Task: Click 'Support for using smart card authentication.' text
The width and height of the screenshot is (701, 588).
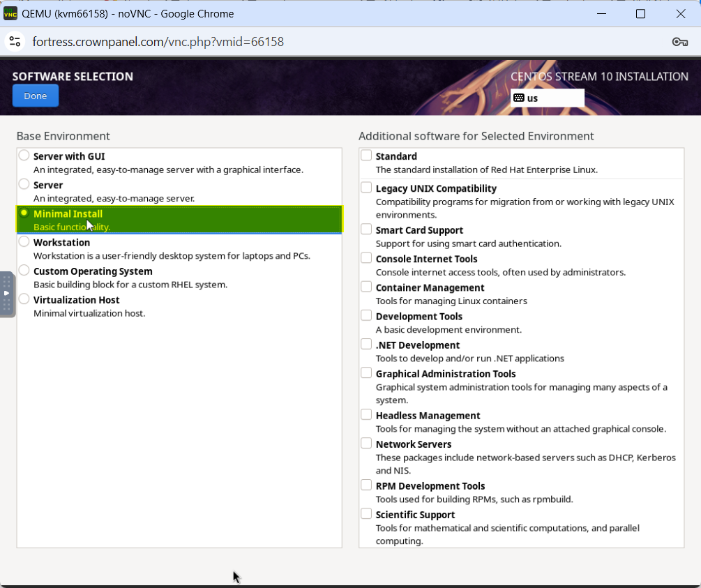Action: (469, 243)
